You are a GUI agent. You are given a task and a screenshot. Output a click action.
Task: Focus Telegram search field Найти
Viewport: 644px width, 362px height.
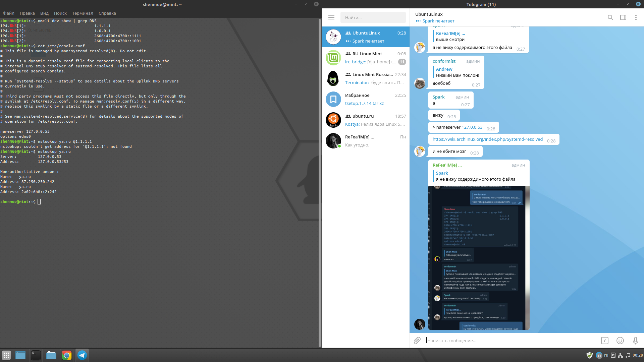click(373, 17)
